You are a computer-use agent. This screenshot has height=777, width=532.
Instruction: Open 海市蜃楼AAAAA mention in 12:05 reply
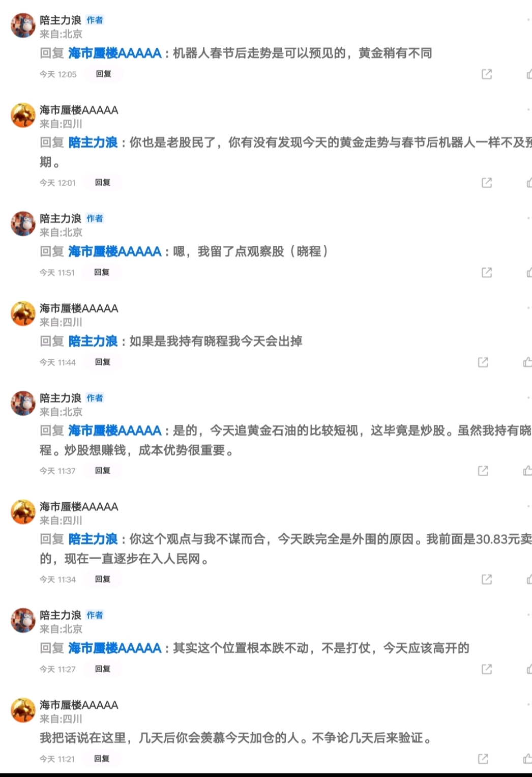click(115, 53)
